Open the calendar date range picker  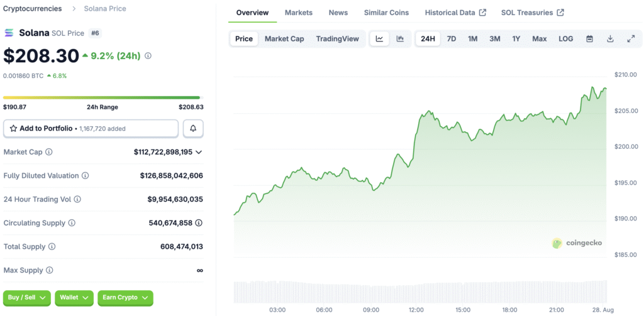pos(589,39)
